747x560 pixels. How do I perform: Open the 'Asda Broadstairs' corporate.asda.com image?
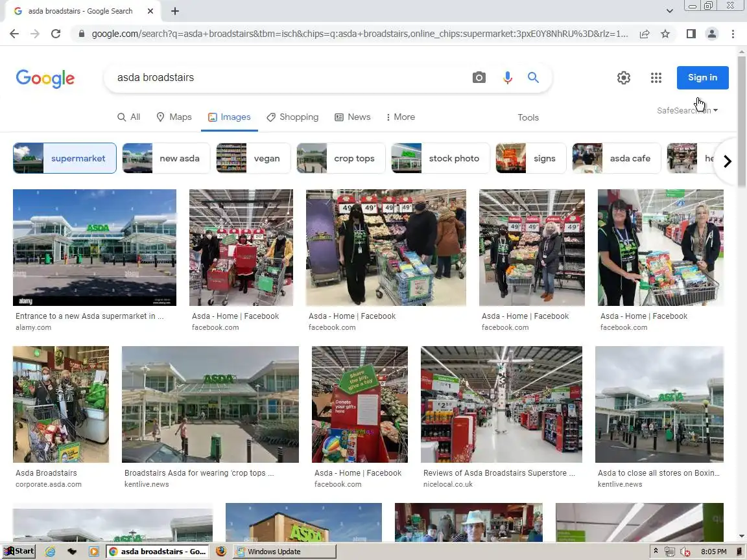[x=61, y=404]
